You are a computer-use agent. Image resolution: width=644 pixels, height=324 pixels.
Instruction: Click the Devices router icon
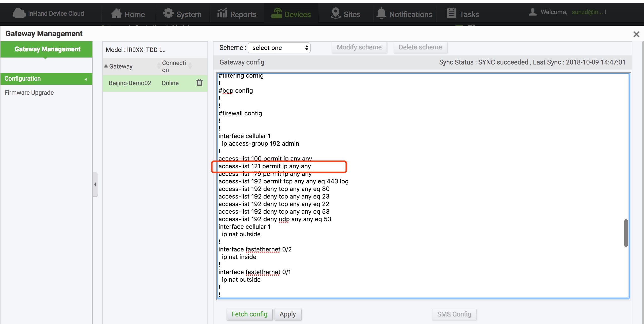pyautogui.click(x=276, y=13)
